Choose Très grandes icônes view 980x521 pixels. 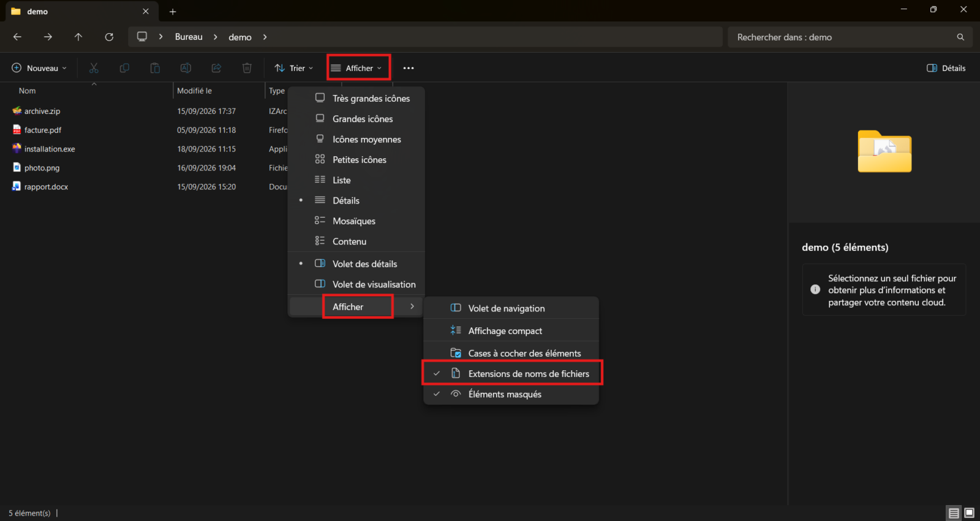356,98
